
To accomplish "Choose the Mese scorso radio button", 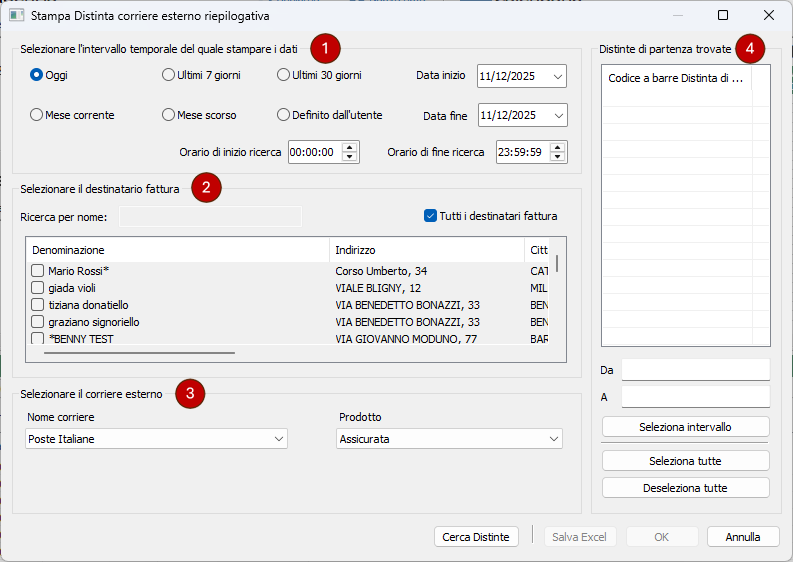I will pos(168,115).
